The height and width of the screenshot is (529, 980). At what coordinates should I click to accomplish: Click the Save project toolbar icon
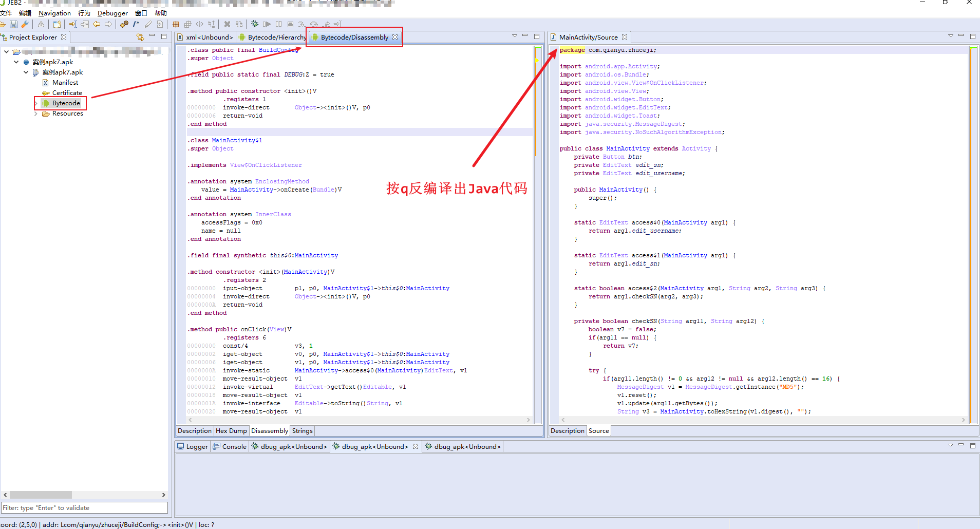(x=14, y=24)
